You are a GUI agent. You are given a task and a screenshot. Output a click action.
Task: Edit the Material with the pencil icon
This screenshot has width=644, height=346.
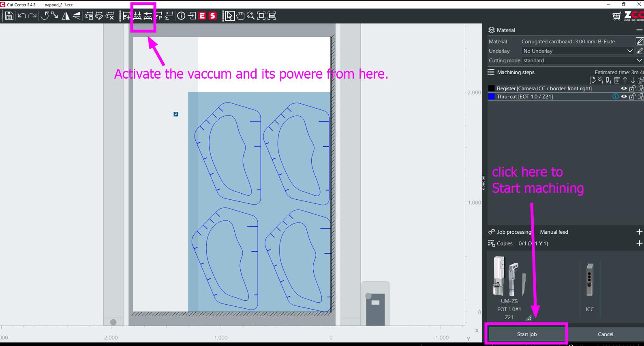640,41
